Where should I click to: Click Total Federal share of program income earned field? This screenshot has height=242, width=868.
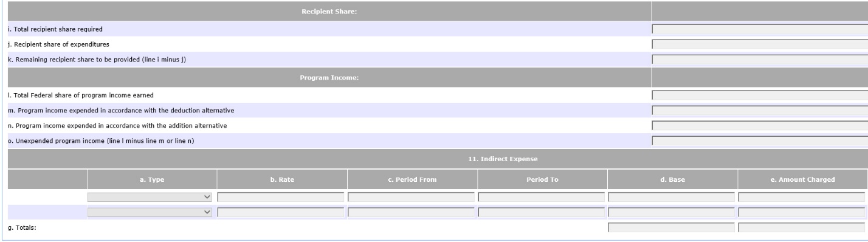760,95
